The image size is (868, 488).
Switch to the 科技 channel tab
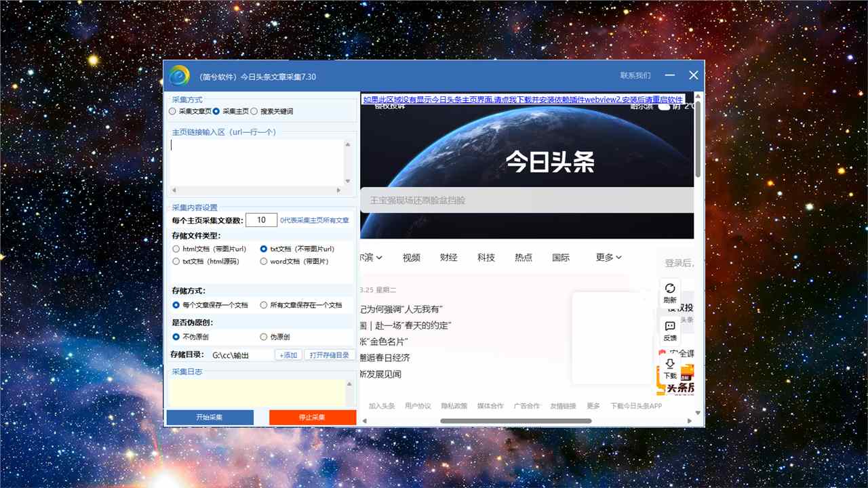pyautogui.click(x=486, y=258)
